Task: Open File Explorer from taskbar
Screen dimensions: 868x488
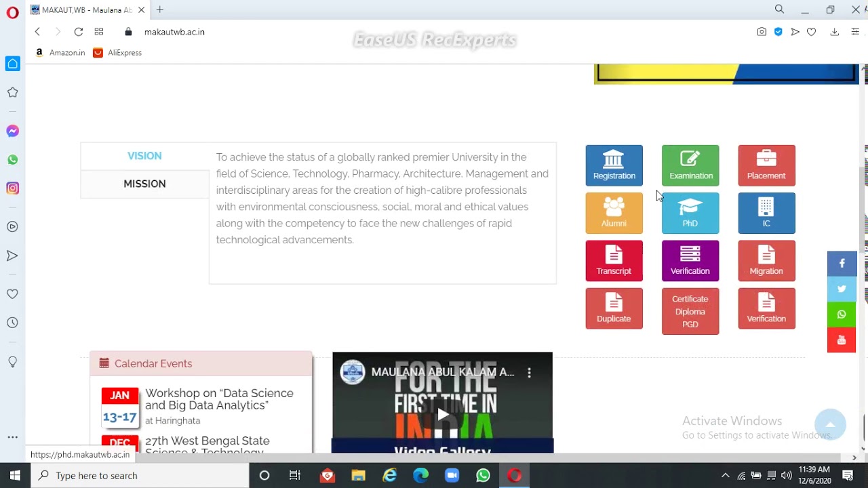Action: click(358, 475)
